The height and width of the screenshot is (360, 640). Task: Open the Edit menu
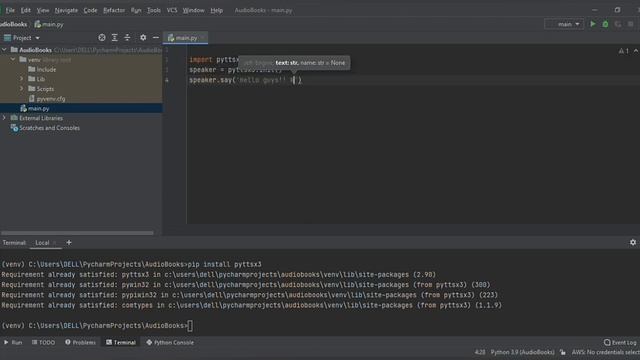pos(26,10)
